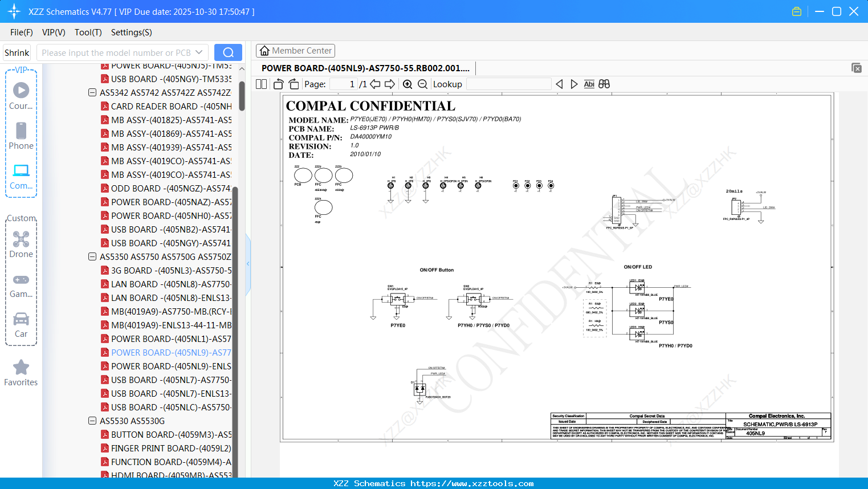Zoom out of the schematic
868x489 pixels.
click(422, 84)
